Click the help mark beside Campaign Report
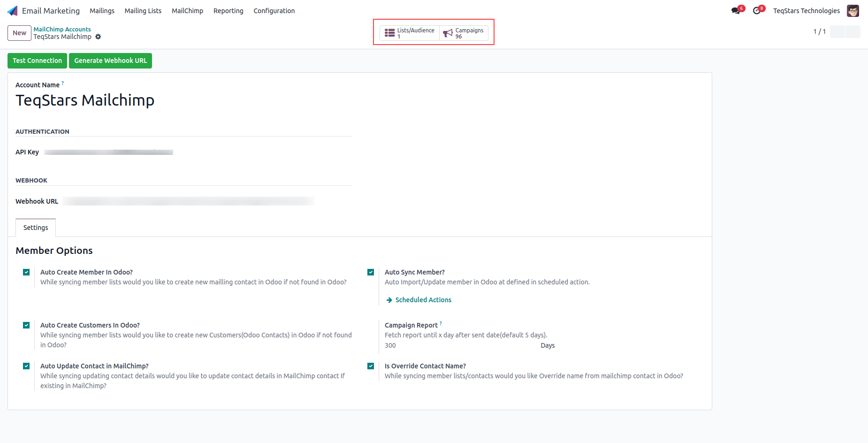868x443 pixels. [x=441, y=323]
